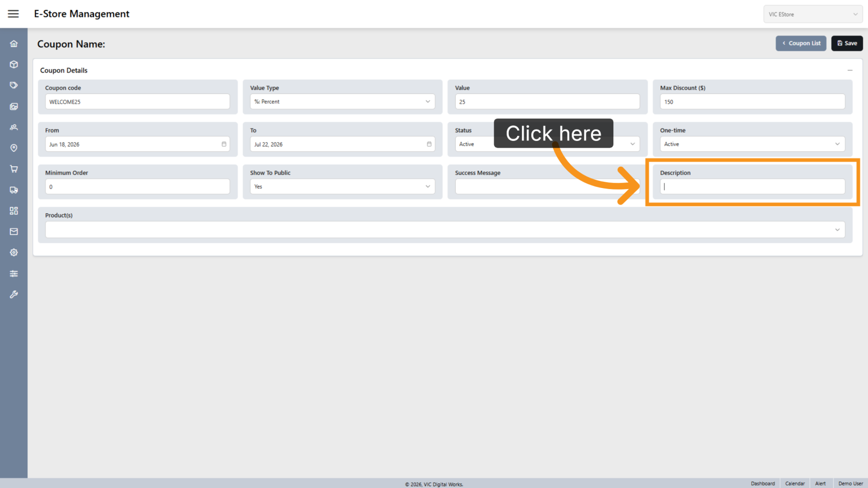Open the From date calendar picker

tap(224, 144)
